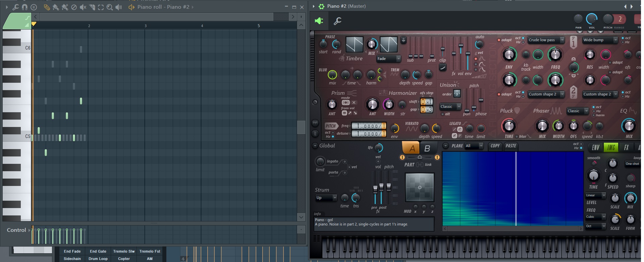Image resolution: width=644 pixels, height=262 pixels.
Task: Toggle filter 1 adapt switch
Action: tap(499, 40)
